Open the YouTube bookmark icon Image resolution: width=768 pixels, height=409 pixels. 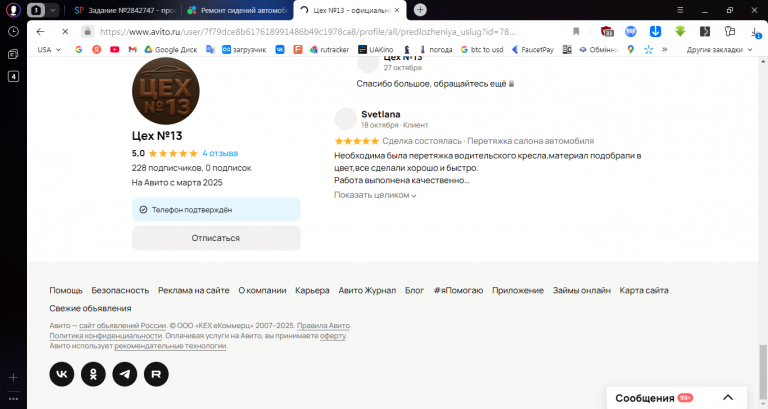point(115,49)
